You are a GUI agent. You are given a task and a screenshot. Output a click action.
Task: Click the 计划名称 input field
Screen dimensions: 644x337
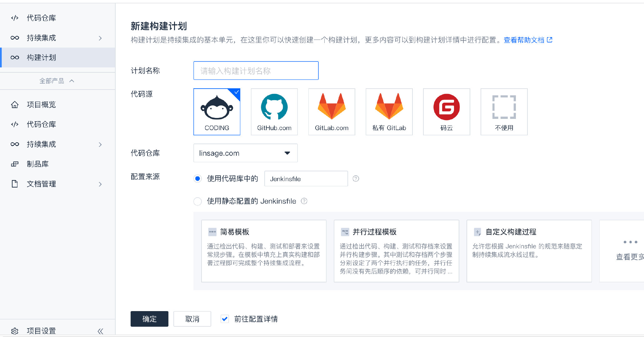[x=256, y=71]
